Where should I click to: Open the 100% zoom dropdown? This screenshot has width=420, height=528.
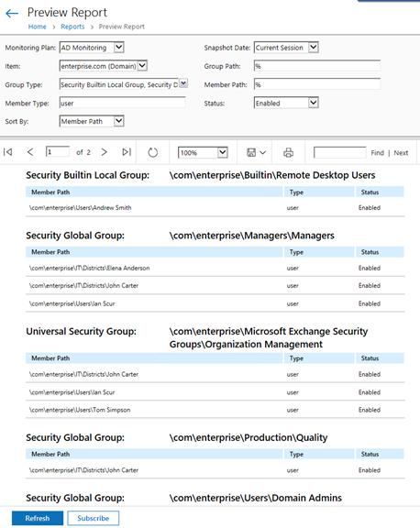(x=222, y=152)
